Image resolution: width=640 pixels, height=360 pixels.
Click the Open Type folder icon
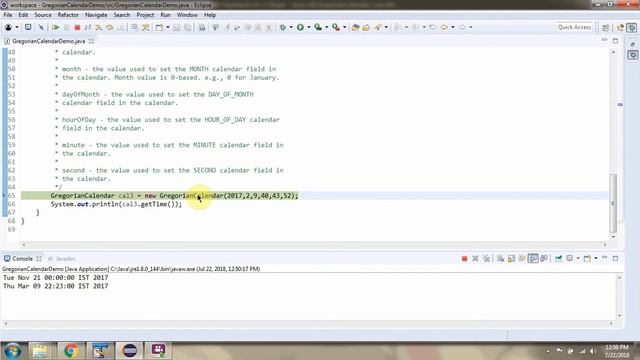356,27
